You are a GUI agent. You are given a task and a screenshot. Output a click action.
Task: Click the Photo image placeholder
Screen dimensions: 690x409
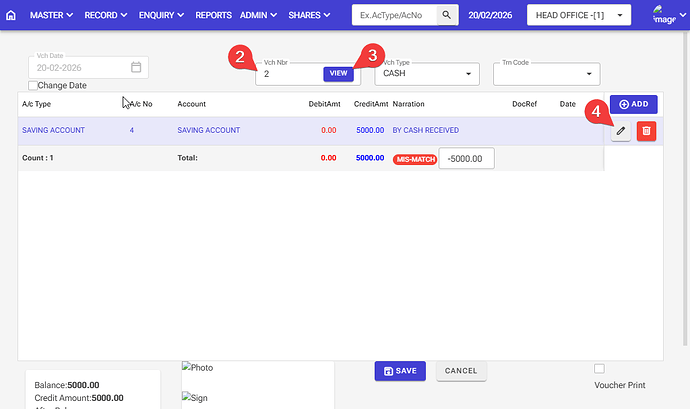197,368
